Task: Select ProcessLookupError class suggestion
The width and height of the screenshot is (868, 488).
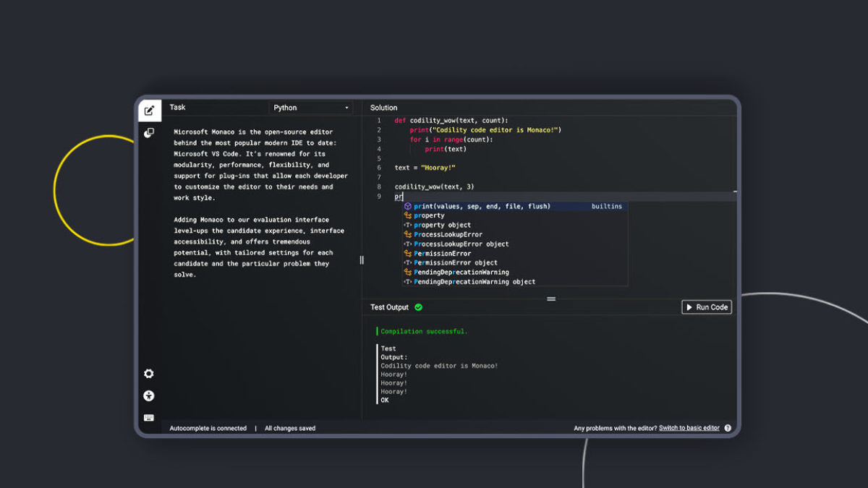Action: point(515,234)
